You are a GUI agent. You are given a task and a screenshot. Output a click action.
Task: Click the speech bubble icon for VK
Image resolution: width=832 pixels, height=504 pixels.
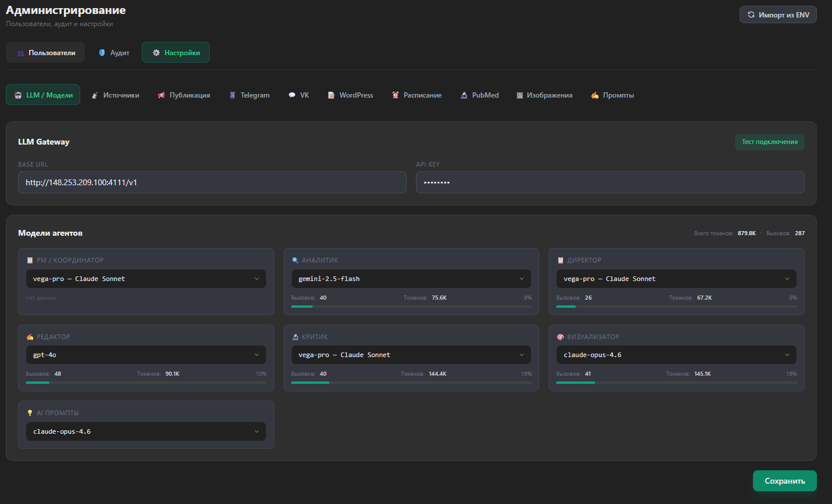tap(292, 95)
